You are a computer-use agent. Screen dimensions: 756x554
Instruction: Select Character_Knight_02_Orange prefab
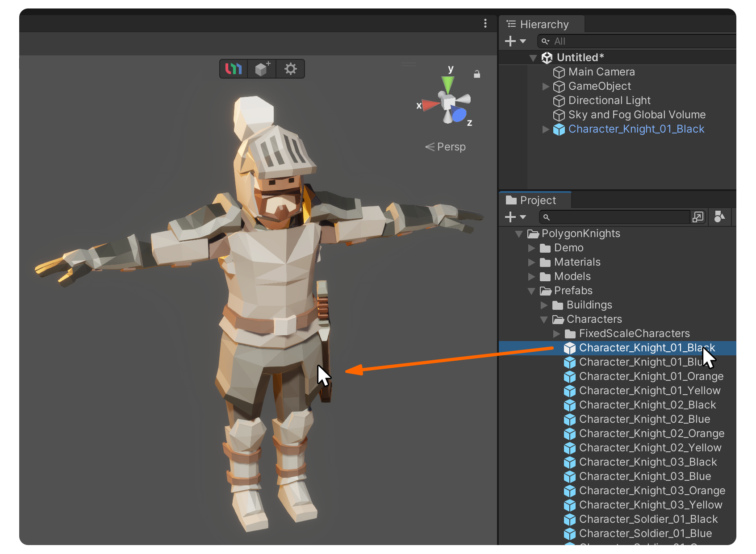pyautogui.click(x=652, y=433)
